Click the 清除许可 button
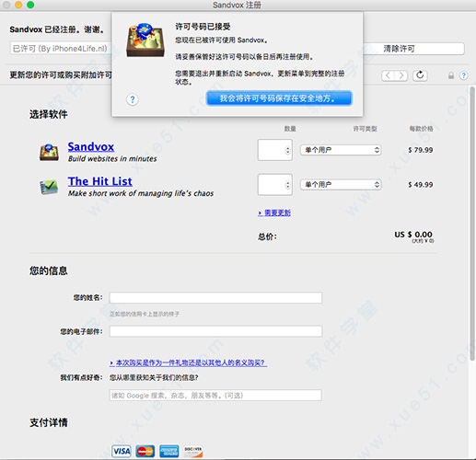This screenshot has width=476, height=460. point(400,49)
